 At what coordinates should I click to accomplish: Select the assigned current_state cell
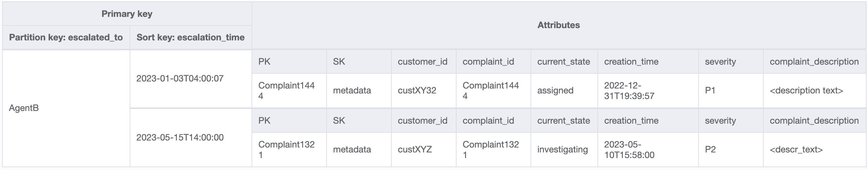tap(555, 91)
